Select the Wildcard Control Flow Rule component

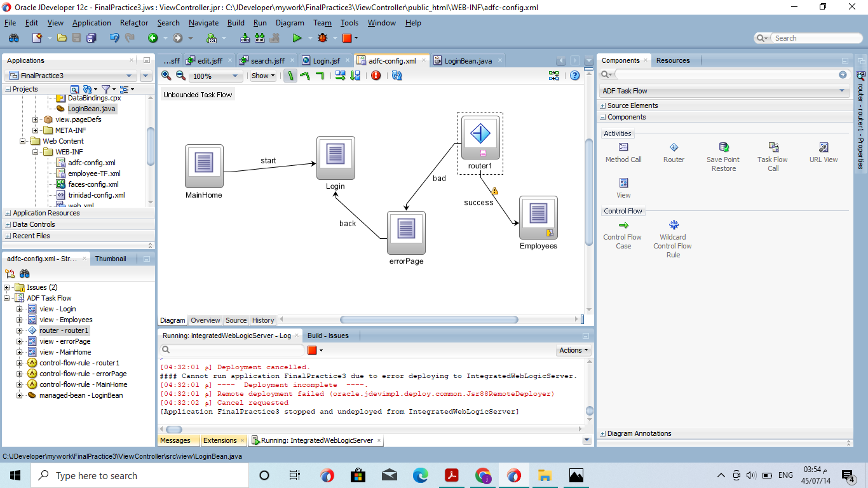(x=673, y=238)
